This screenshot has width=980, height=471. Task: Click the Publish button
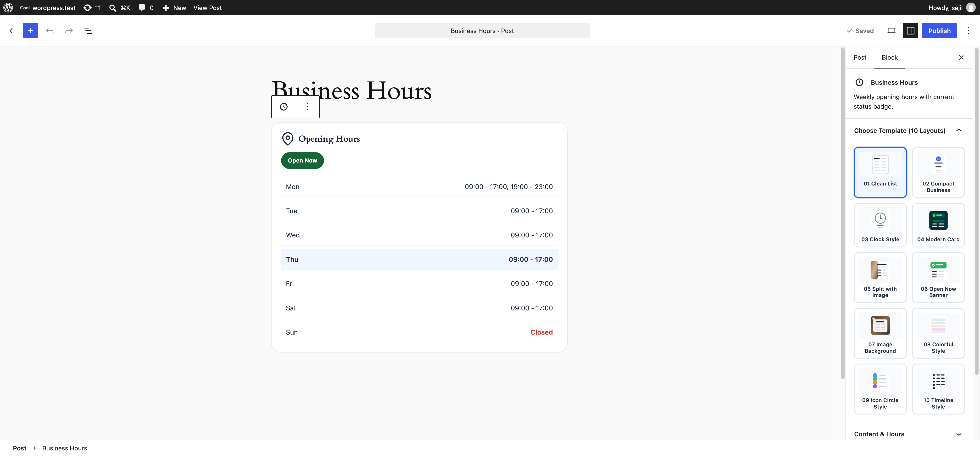939,30
